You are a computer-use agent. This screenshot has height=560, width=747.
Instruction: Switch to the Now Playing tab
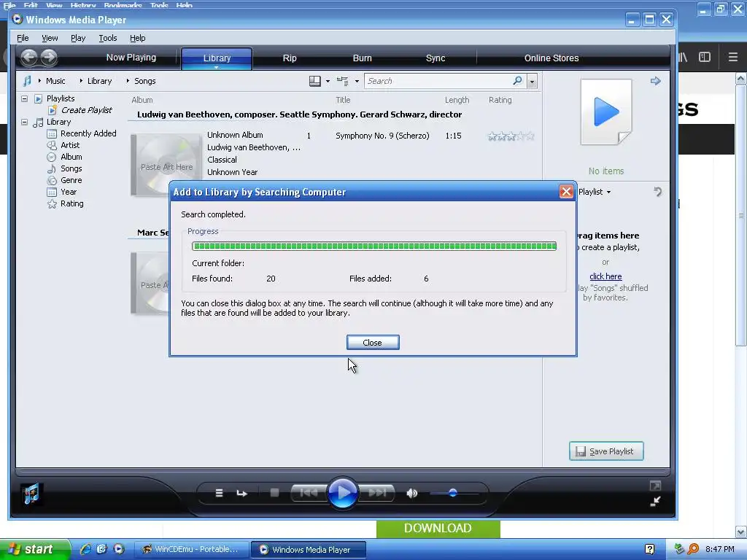[131, 58]
